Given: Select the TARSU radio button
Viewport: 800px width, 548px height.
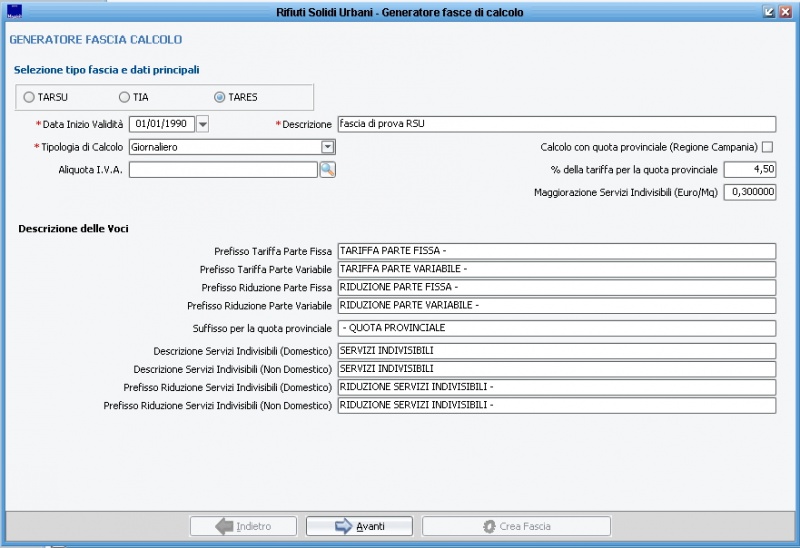Looking at the screenshot, I should 29,97.
